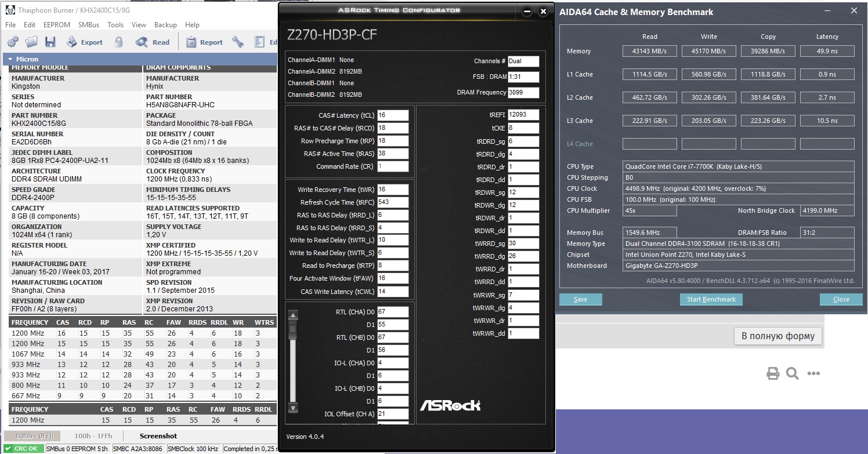The image size is (868, 454).
Task: Open the Tools menu
Action: (115, 25)
